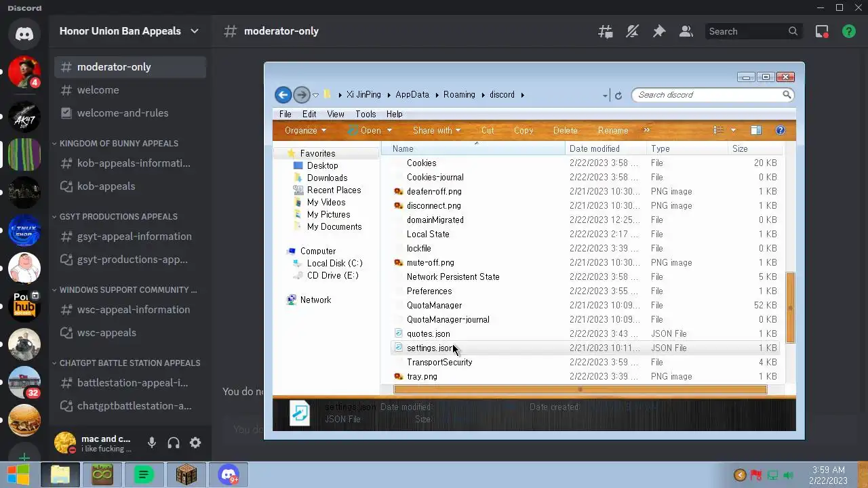868x488 pixels.
Task: Select Local Disk (C:) in navigation pane
Action: (x=334, y=263)
